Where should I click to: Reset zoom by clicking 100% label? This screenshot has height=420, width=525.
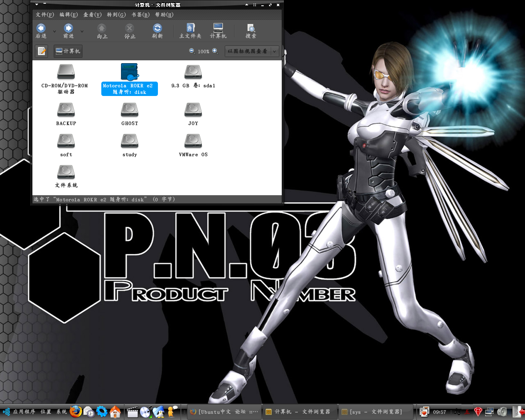coord(203,51)
